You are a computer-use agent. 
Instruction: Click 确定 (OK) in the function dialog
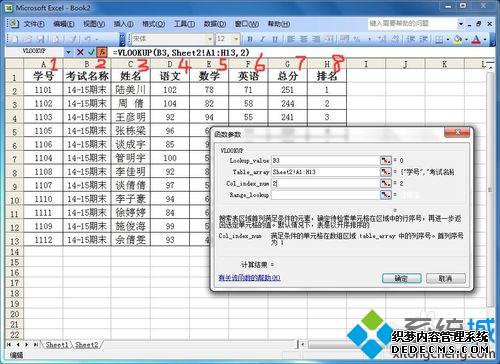coord(401,278)
